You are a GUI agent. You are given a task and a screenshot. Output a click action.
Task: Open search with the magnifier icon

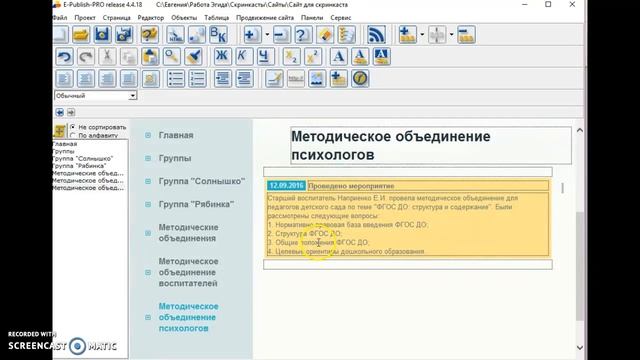(x=172, y=57)
